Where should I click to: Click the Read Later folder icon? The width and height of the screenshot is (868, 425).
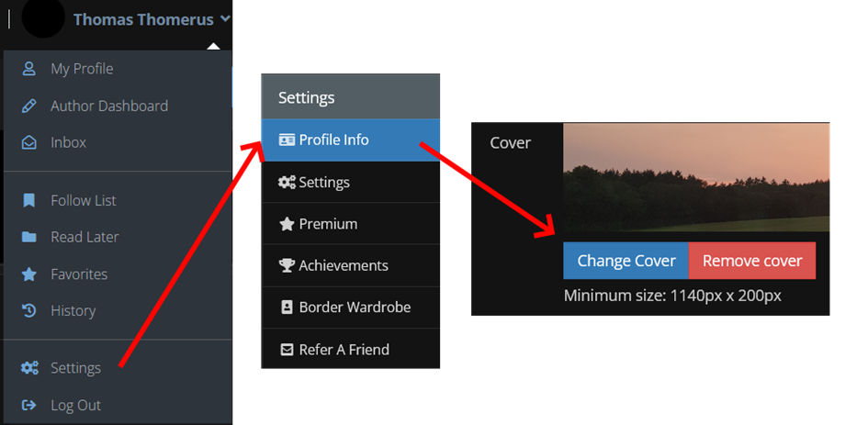[28, 237]
